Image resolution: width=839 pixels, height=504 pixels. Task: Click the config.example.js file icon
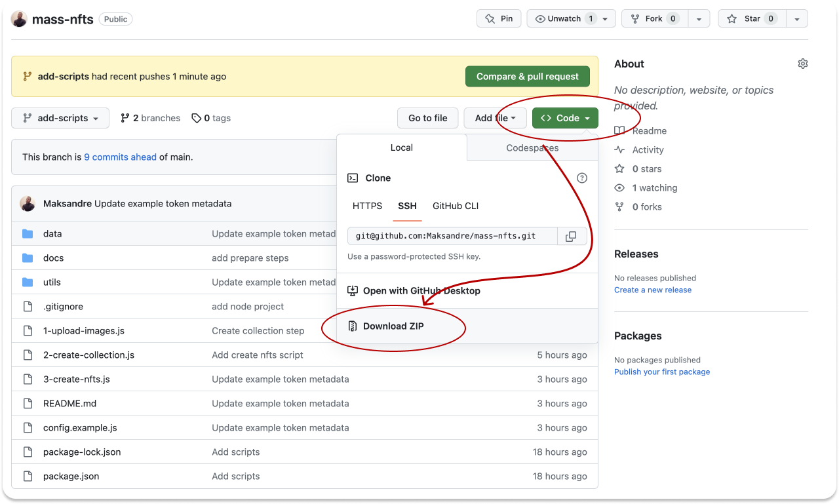coord(28,428)
